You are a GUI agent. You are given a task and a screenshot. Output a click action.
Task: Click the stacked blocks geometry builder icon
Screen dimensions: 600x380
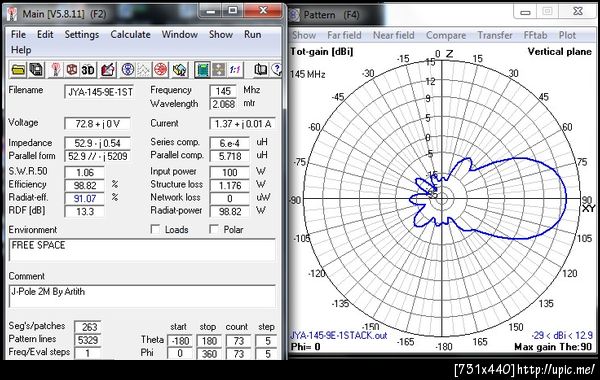pos(179,70)
